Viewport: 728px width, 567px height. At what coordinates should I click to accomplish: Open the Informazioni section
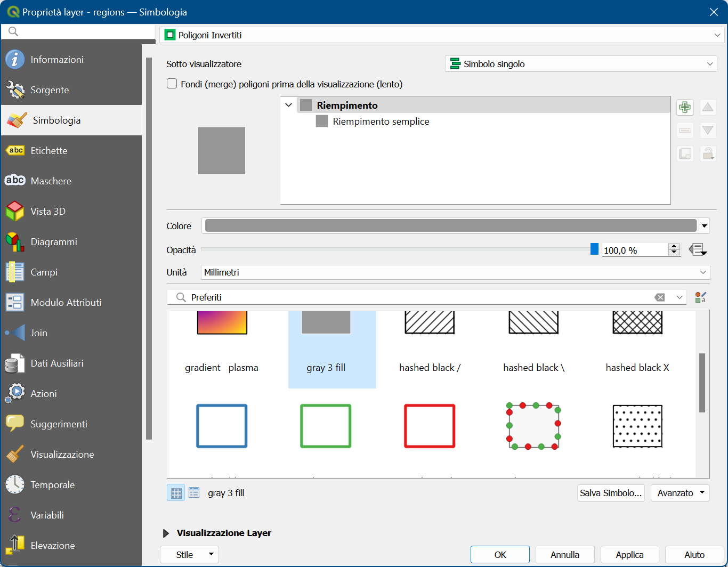point(71,60)
